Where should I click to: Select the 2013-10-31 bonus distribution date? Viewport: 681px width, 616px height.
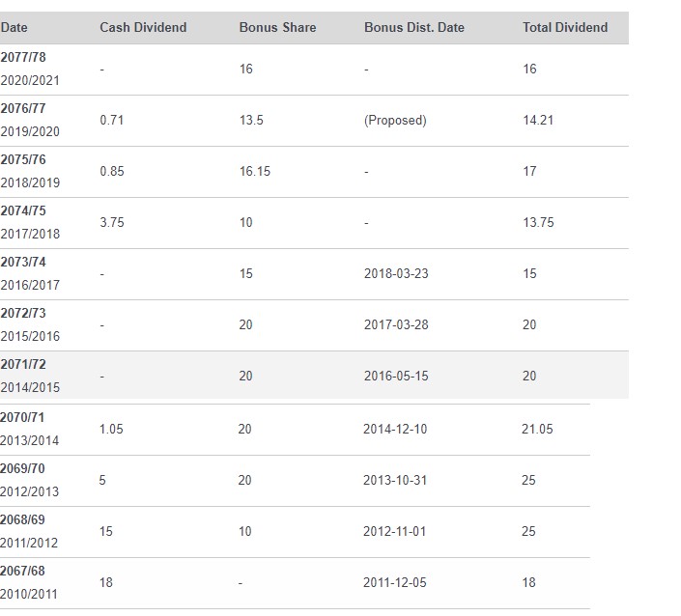click(395, 481)
